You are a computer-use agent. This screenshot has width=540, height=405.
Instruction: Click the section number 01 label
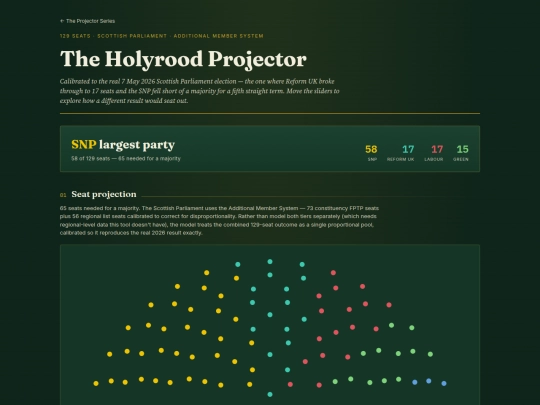click(63, 195)
